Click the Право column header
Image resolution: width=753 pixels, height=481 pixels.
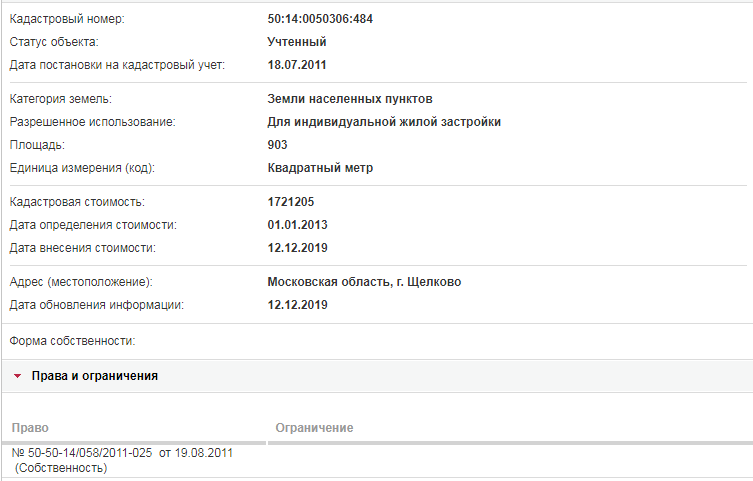(30, 428)
